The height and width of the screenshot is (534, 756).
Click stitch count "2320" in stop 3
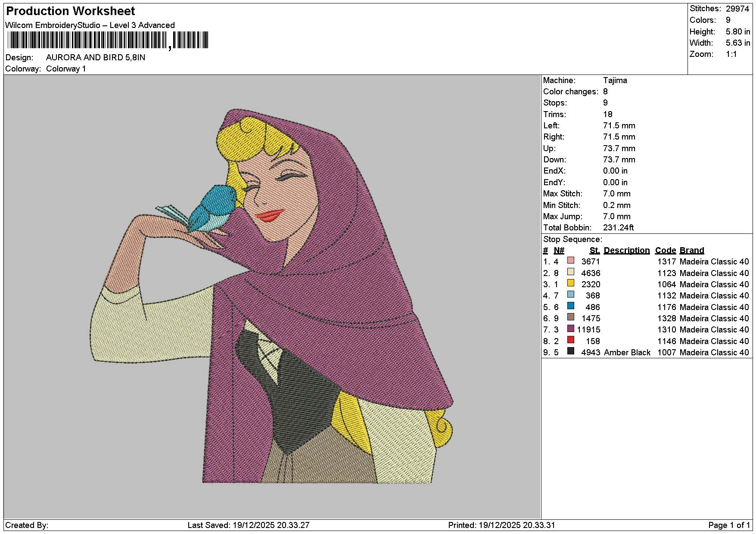(x=591, y=285)
